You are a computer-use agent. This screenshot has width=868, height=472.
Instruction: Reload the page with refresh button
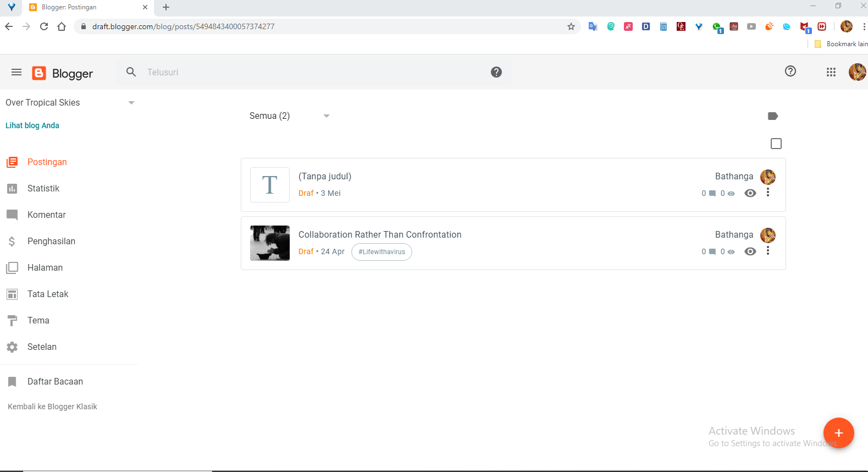coord(44,26)
